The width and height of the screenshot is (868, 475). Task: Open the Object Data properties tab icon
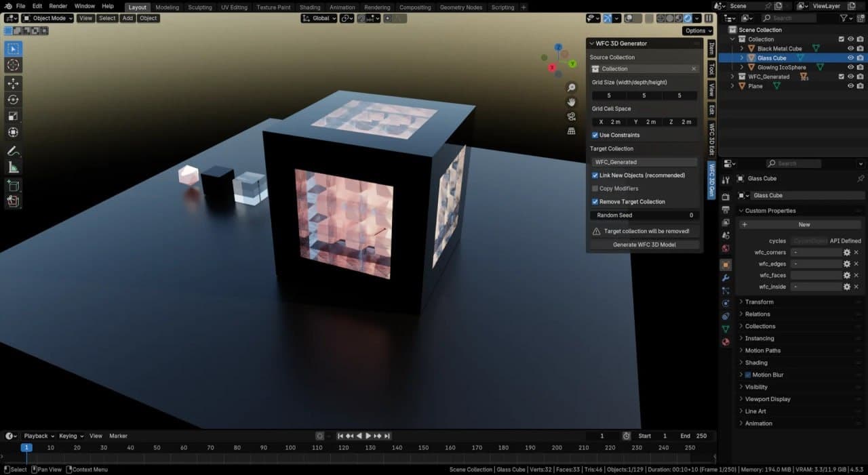coord(726,329)
